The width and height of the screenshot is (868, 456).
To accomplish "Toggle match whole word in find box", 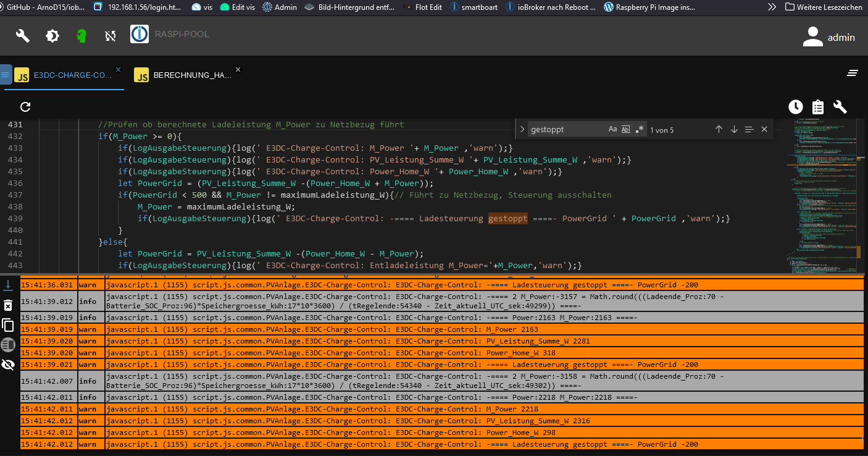I will tap(626, 130).
